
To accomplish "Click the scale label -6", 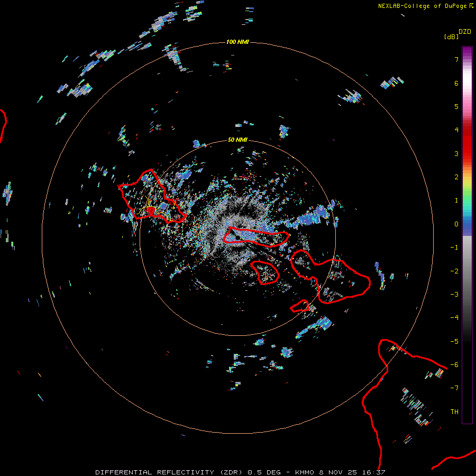I will point(454,365).
